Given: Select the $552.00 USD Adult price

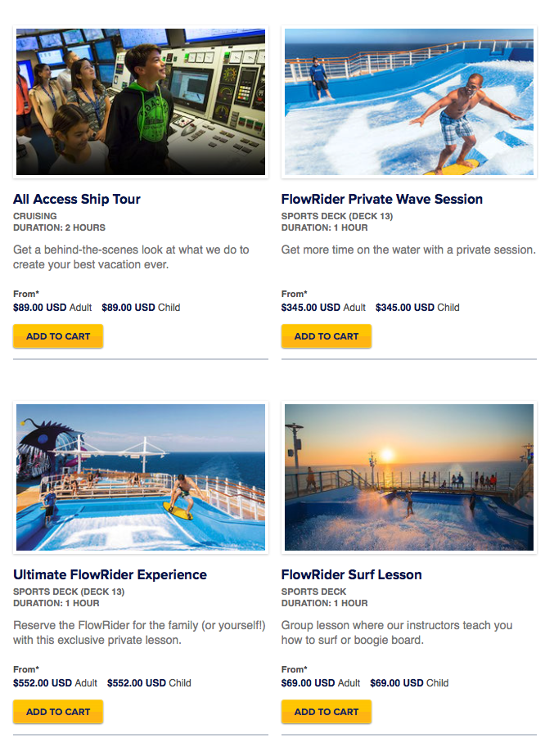Looking at the screenshot, I should point(55,682).
